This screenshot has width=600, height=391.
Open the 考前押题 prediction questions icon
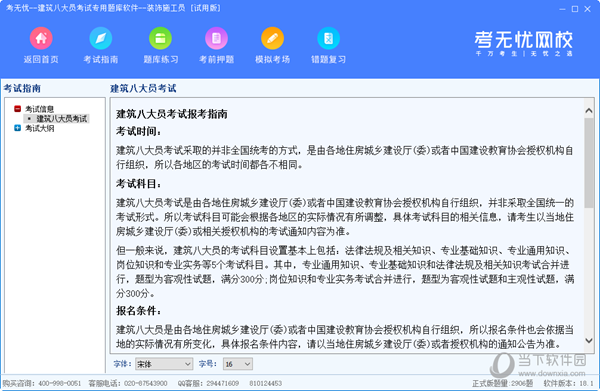217,38
